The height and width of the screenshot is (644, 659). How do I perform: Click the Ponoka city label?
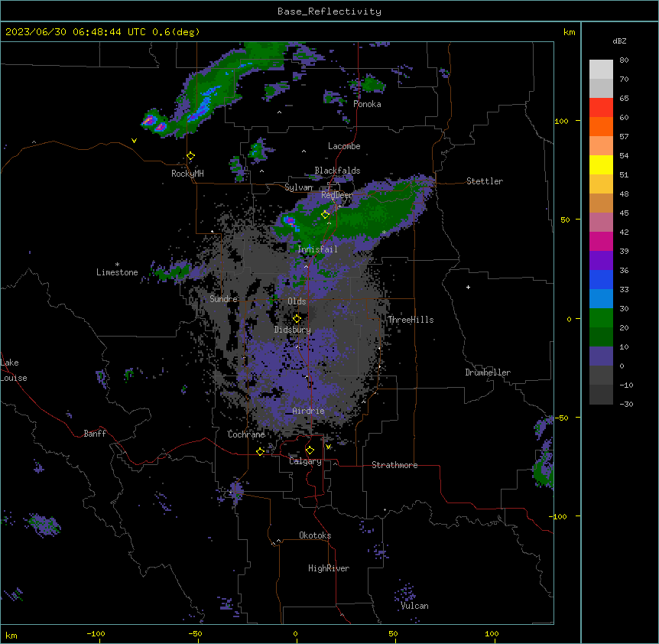click(x=367, y=104)
